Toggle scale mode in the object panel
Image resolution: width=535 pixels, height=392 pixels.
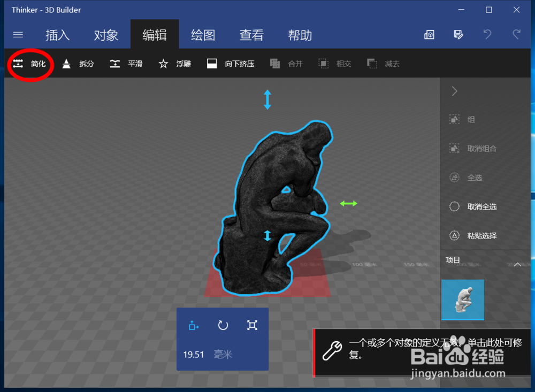251,326
